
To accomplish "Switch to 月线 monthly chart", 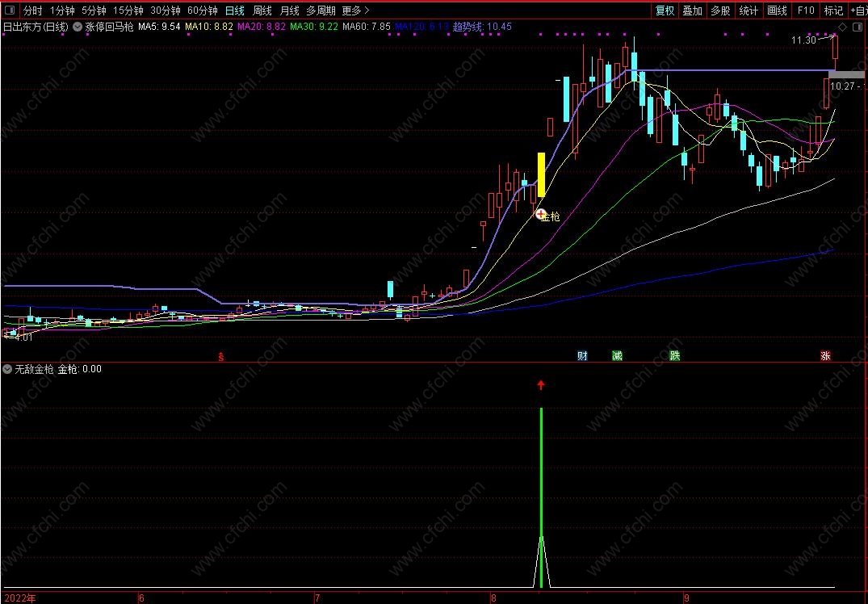I will click(289, 10).
